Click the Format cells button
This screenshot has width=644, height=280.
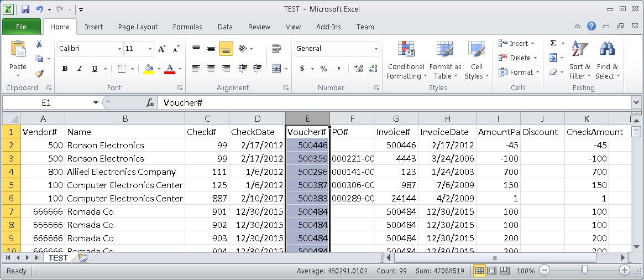[x=519, y=72]
